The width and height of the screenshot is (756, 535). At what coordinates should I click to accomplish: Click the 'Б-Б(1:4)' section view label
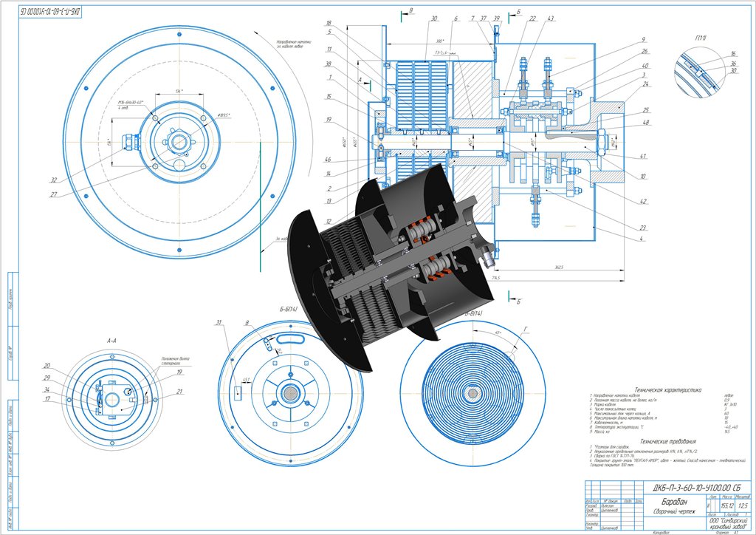(x=289, y=310)
